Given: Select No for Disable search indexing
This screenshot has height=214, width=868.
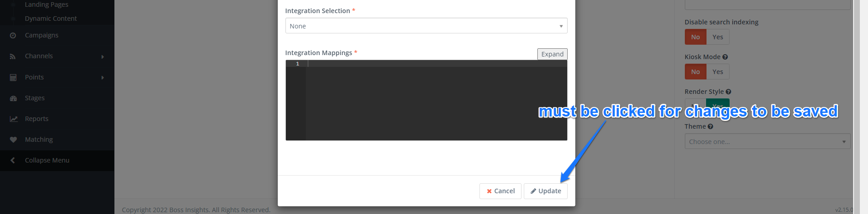Looking at the screenshot, I should [x=696, y=37].
